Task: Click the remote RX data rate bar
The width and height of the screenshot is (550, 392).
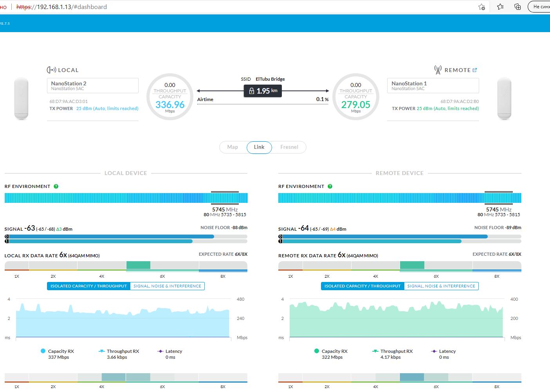Action: (400, 266)
